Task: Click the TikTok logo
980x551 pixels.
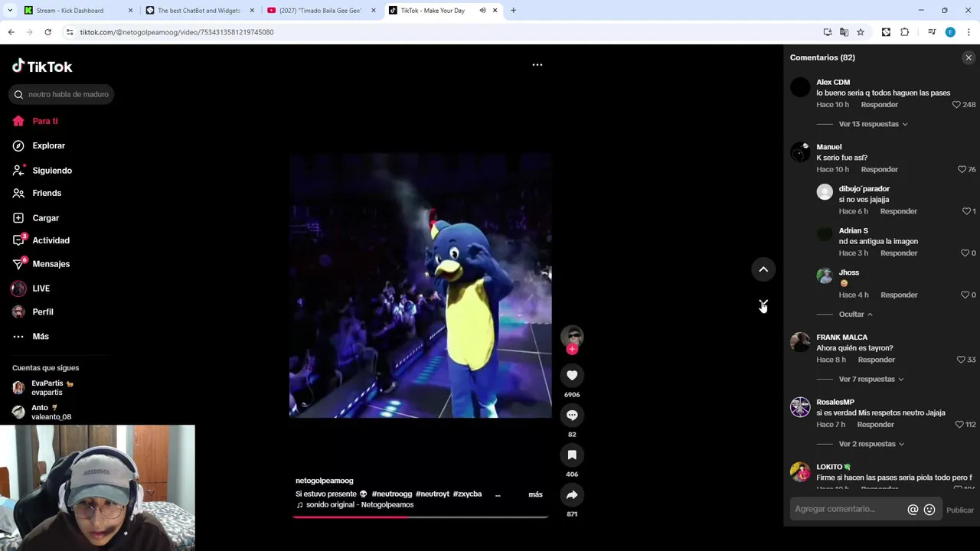Action: (42, 67)
